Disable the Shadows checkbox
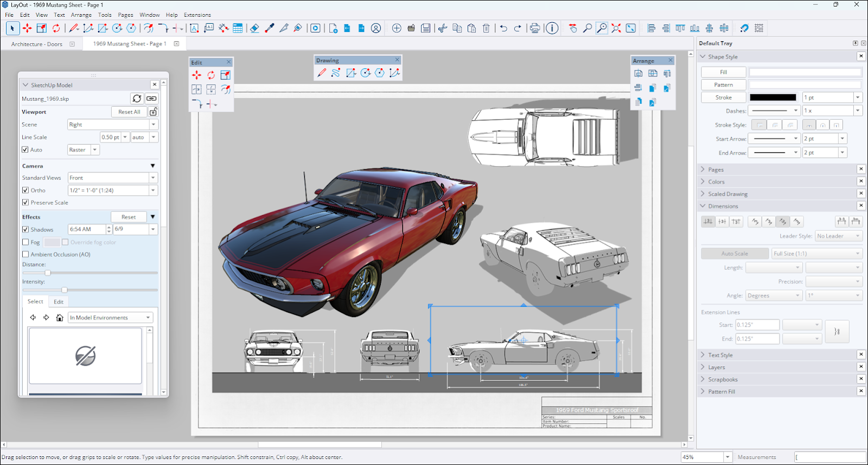 [25, 229]
